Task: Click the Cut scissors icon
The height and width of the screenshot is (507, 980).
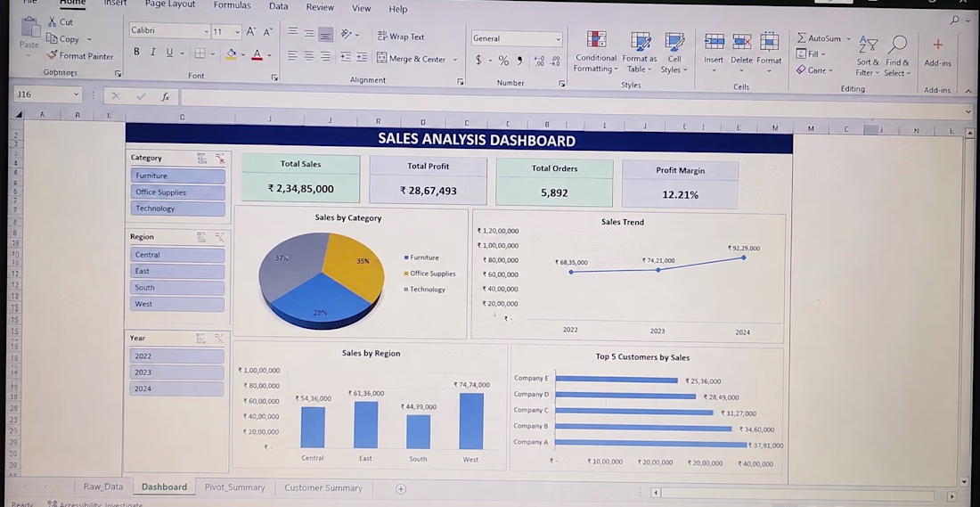Action: 53,22
